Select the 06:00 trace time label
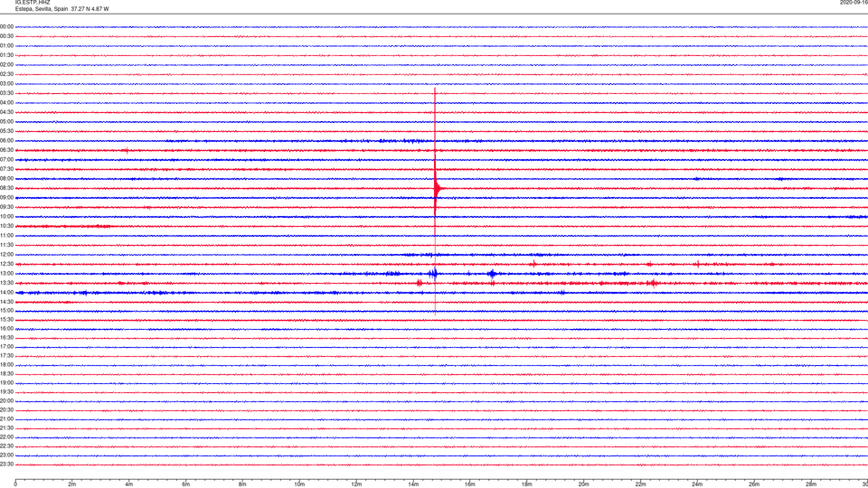This screenshot has height=488, width=868. coord(6,141)
